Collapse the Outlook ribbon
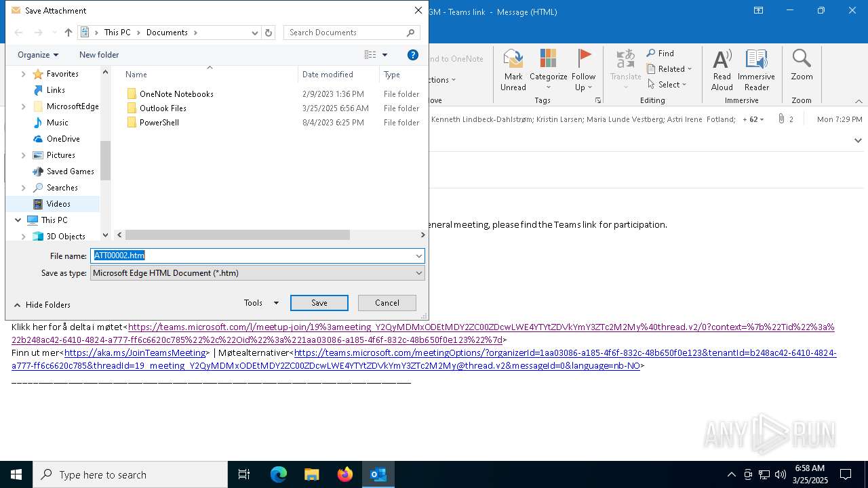The width and height of the screenshot is (868, 488). pyautogui.click(x=859, y=101)
